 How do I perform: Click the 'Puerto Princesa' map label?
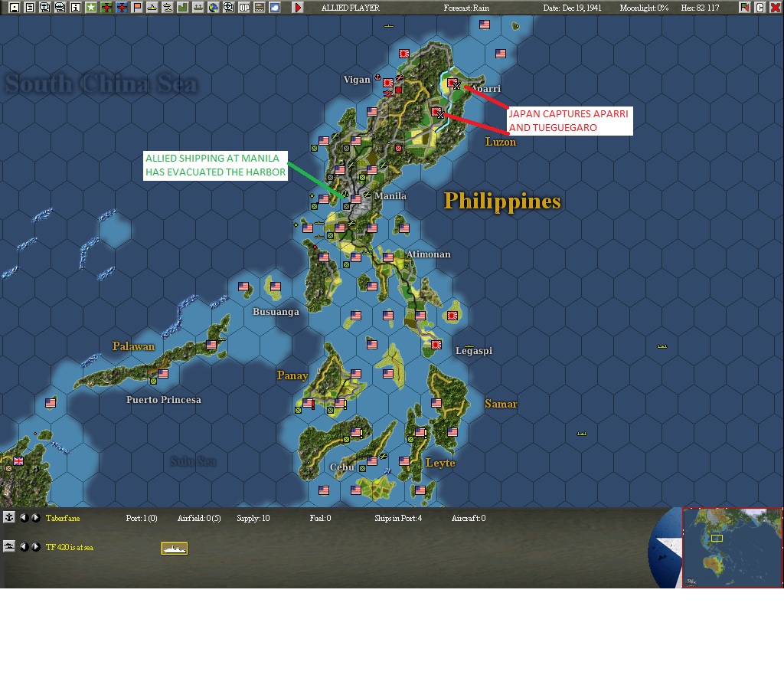pos(164,399)
